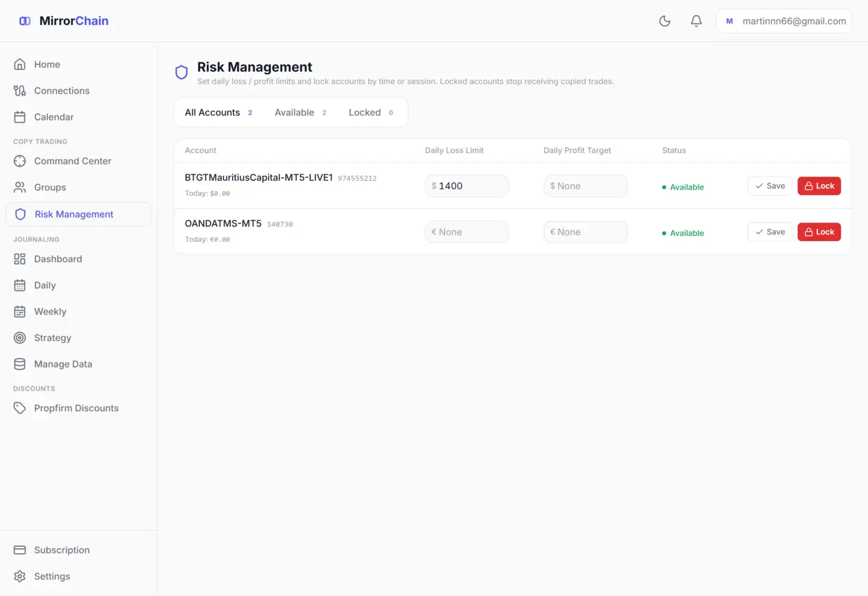Screen dimensions: 868x596
Task: Click the Groups people icon
Action: point(20,187)
